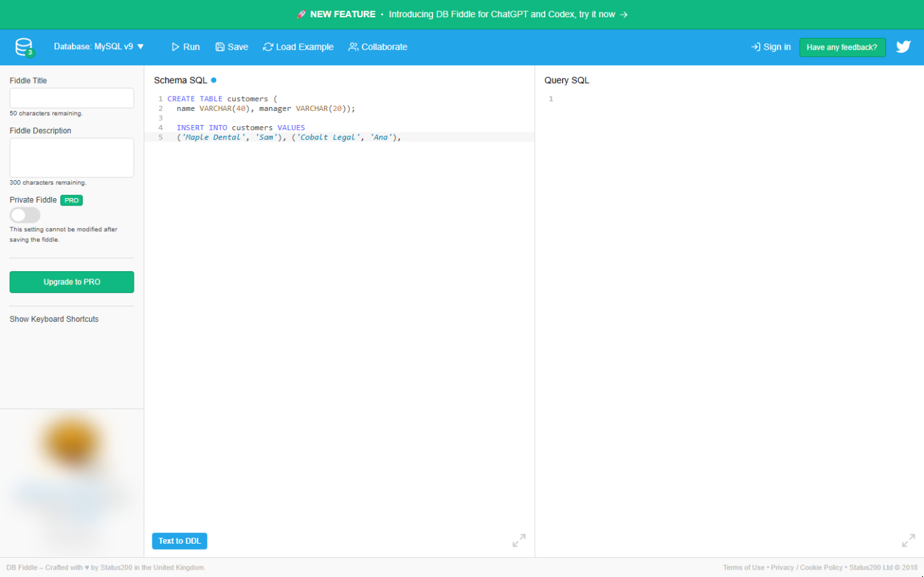Expand the Schema SQL panel fullscreen icon
Image resolution: width=924 pixels, height=577 pixels.
click(x=519, y=540)
